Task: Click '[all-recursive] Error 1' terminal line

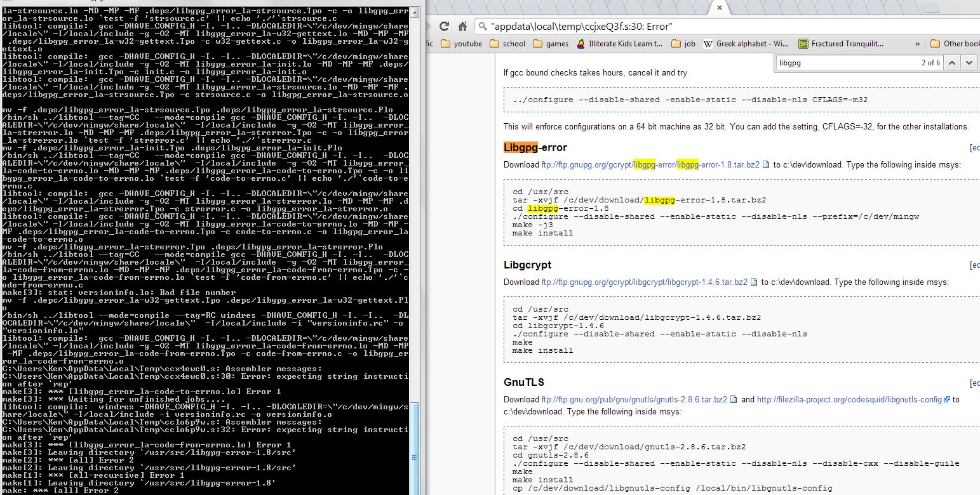Action: tap(93, 475)
